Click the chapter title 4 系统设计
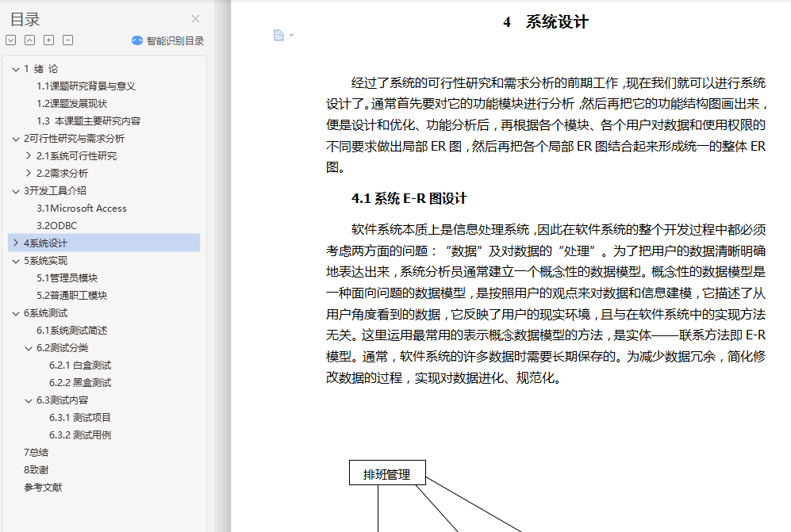This screenshot has width=791, height=532. click(x=546, y=21)
